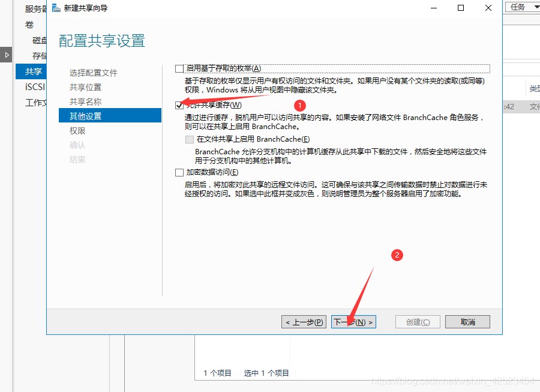This screenshot has height=392, width=540.
Task: Click the left panel collapse arrow
Action: point(5,55)
